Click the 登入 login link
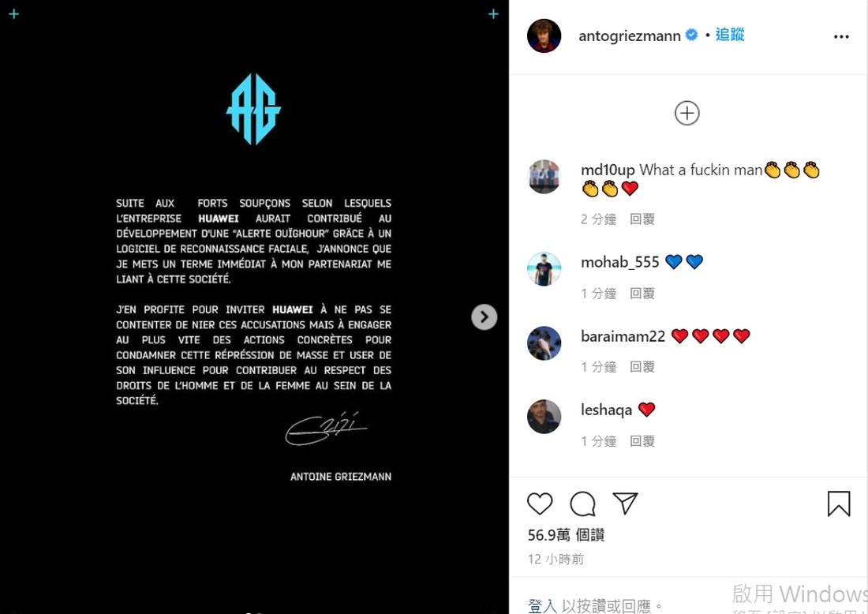This screenshot has height=614, width=868. click(x=543, y=605)
